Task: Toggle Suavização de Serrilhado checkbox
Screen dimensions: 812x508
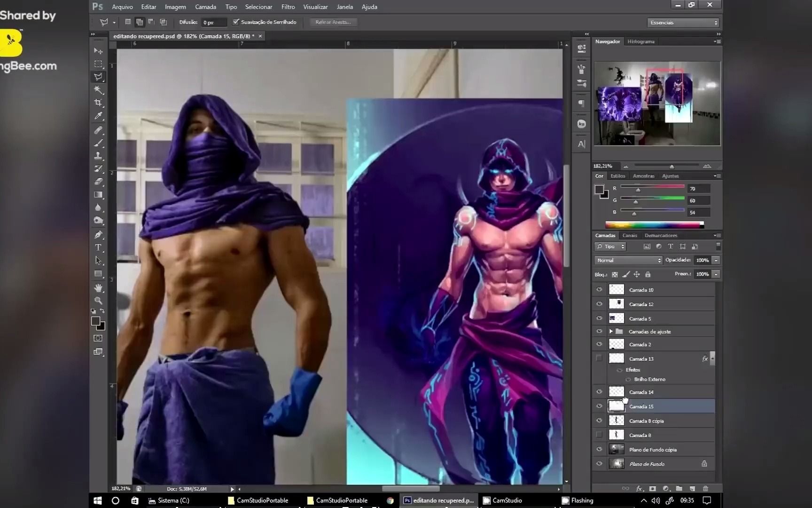Action: [236, 22]
